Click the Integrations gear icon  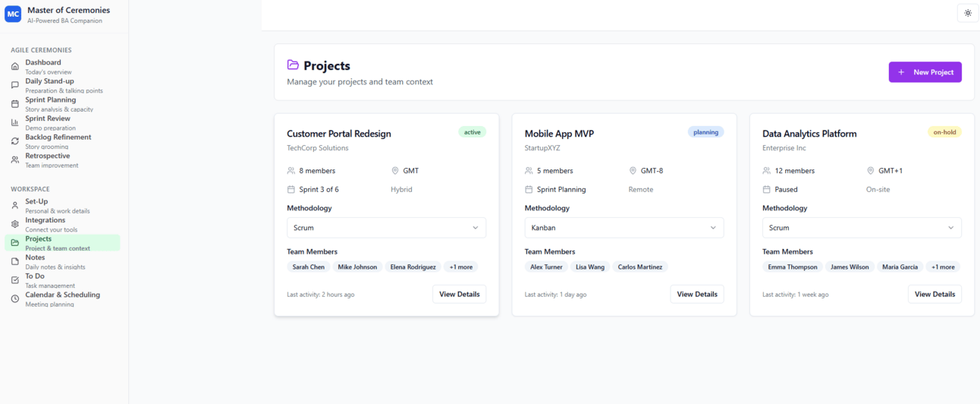[x=15, y=224]
